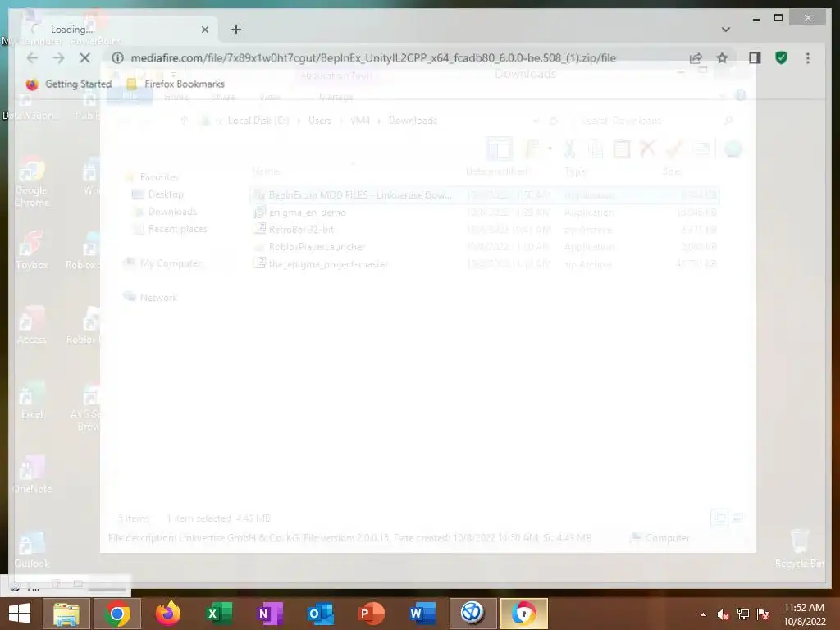Select the BepInEx.zip MOD FILES item
840x630 pixels.
point(484,195)
